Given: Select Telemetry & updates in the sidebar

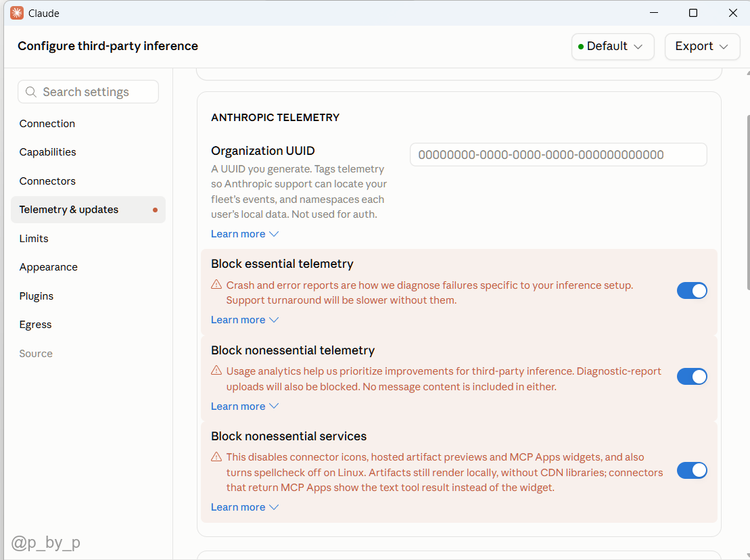Looking at the screenshot, I should (88, 210).
